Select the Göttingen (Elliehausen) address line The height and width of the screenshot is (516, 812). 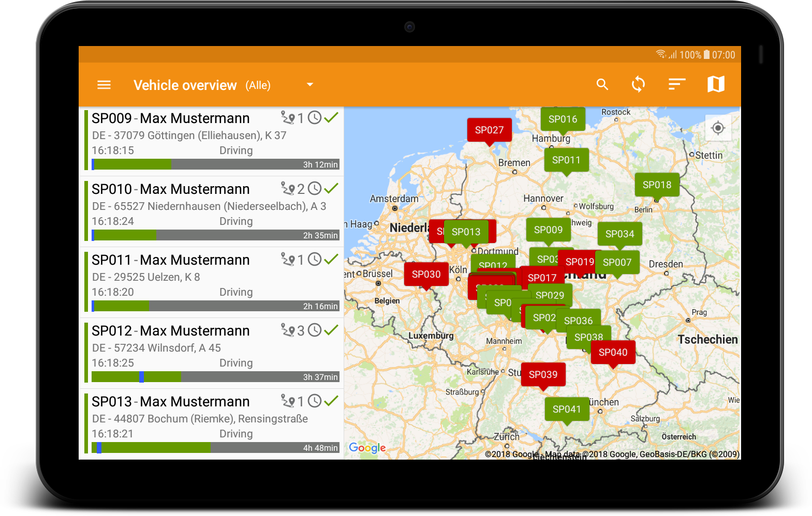tap(189, 135)
